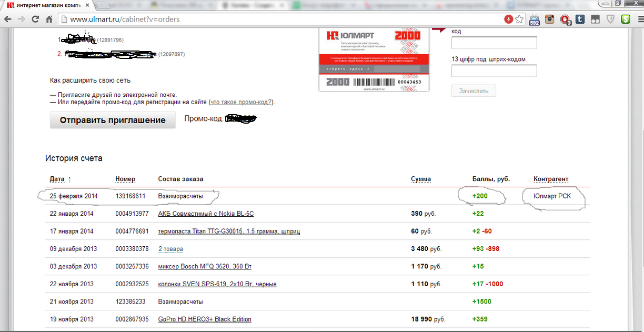Close the ulmart интернет магазин tab
Screen dimensions: 644x332
coord(87,5)
